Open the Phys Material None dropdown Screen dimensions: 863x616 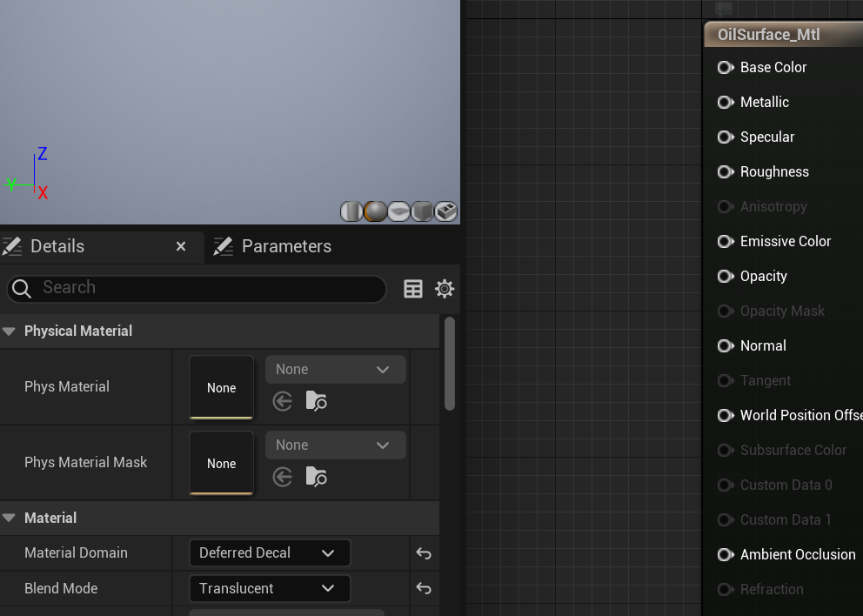point(335,370)
